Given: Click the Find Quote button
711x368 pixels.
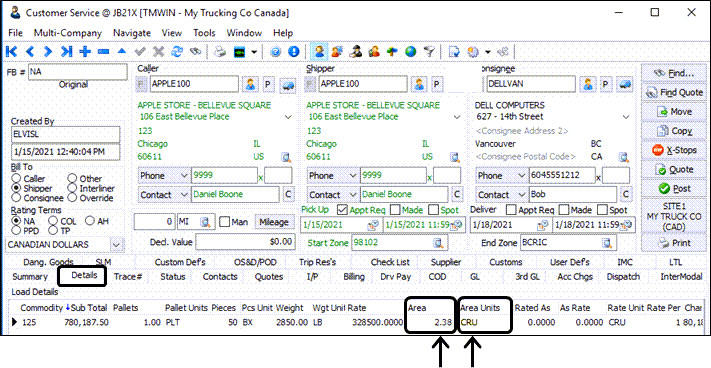Looking at the screenshot, I should coord(675,92).
